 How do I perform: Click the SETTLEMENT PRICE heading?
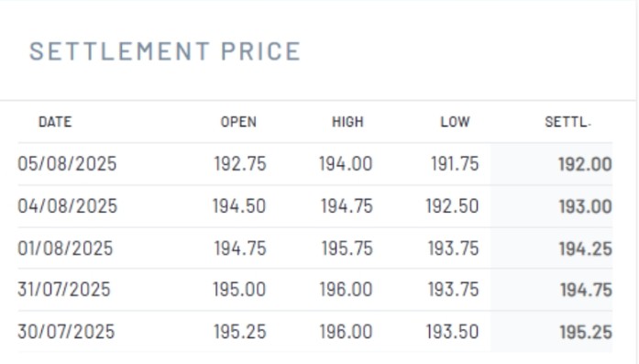pyautogui.click(x=165, y=51)
